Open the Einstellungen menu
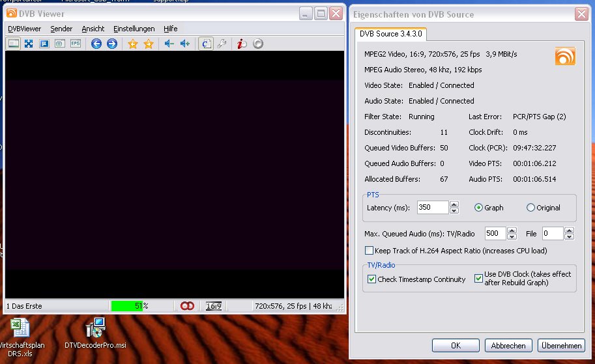The height and width of the screenshot is (364, 595). [134, 29]
